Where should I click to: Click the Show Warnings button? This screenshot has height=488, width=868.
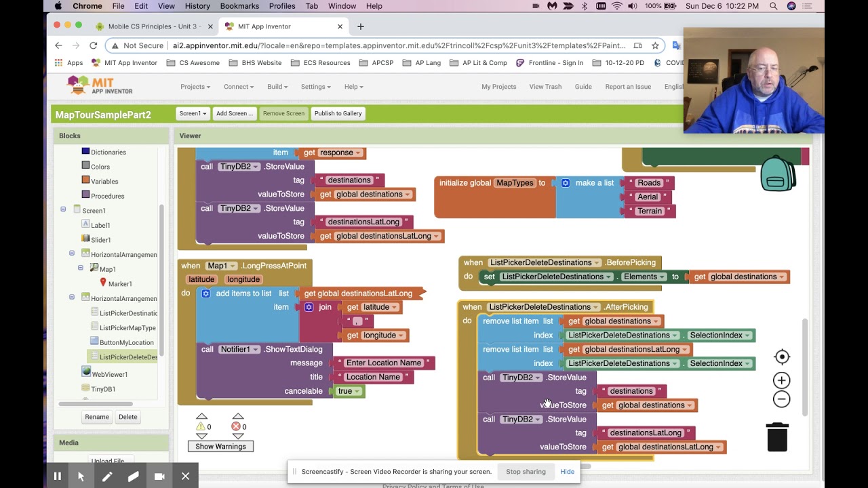click(x=220, y=446)
